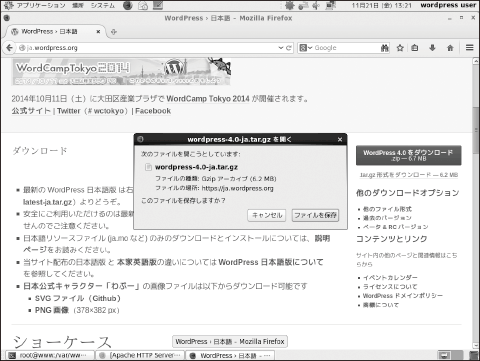Open the Twitter link under WordCamp
The width and height of the screenshot is (480, 361).
tap(69, 111)
